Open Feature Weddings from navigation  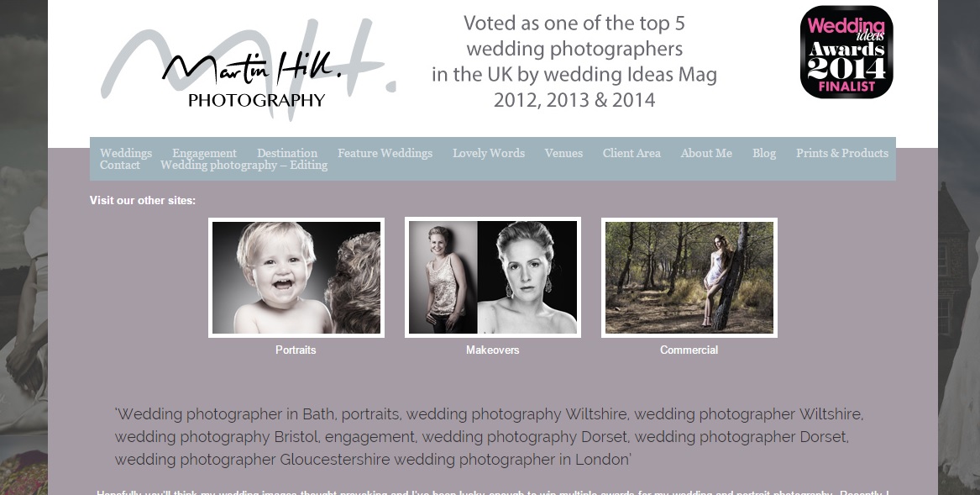385,153
